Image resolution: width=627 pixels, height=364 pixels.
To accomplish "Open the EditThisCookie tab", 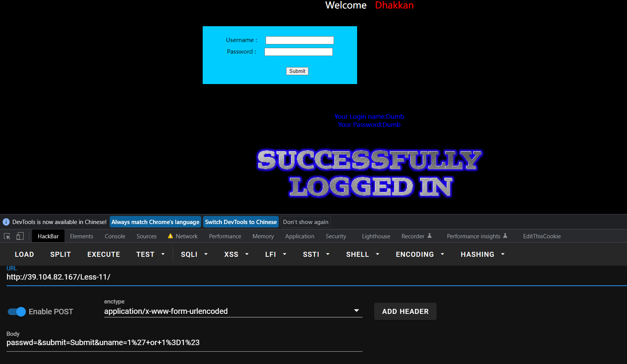I will pos(542,236).
